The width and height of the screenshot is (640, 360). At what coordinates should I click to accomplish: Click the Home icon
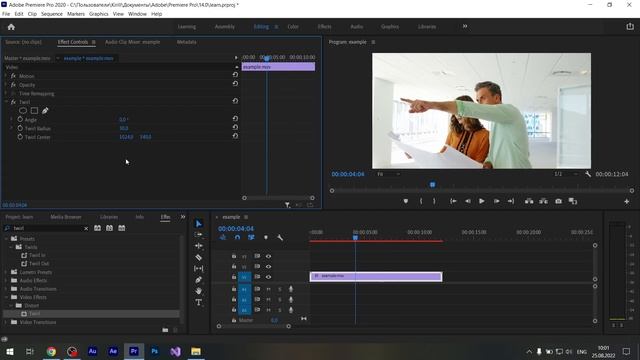click(x=11, y=27)
